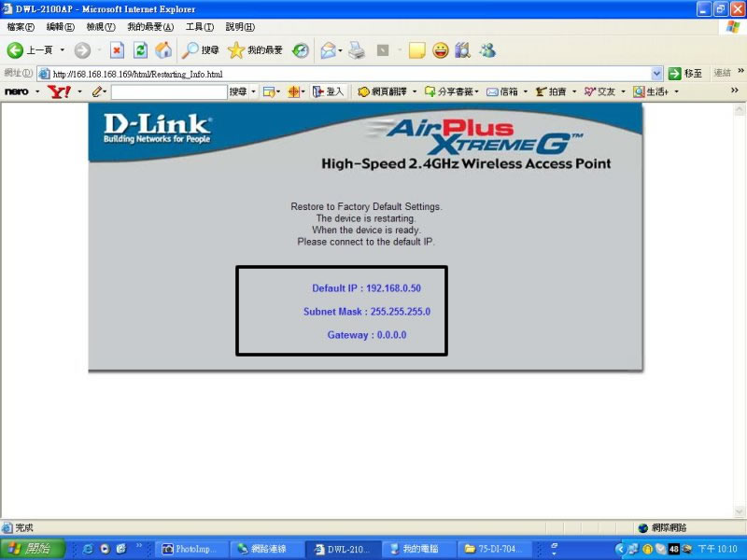Expand the 拍賣 dropdown arrow

(574, 91)
